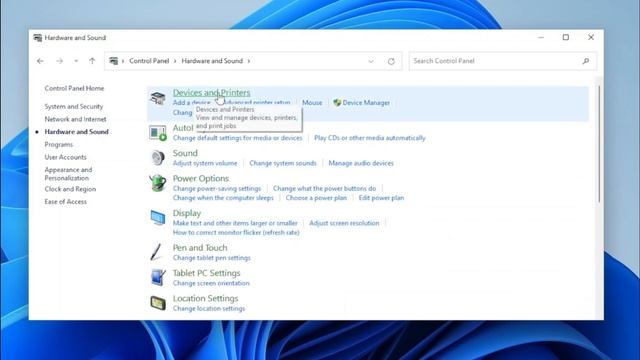Click the address bar Control Panel icon
Image resolution: width=640 pixels, height=360 pixels.
[x=113, y=61]
